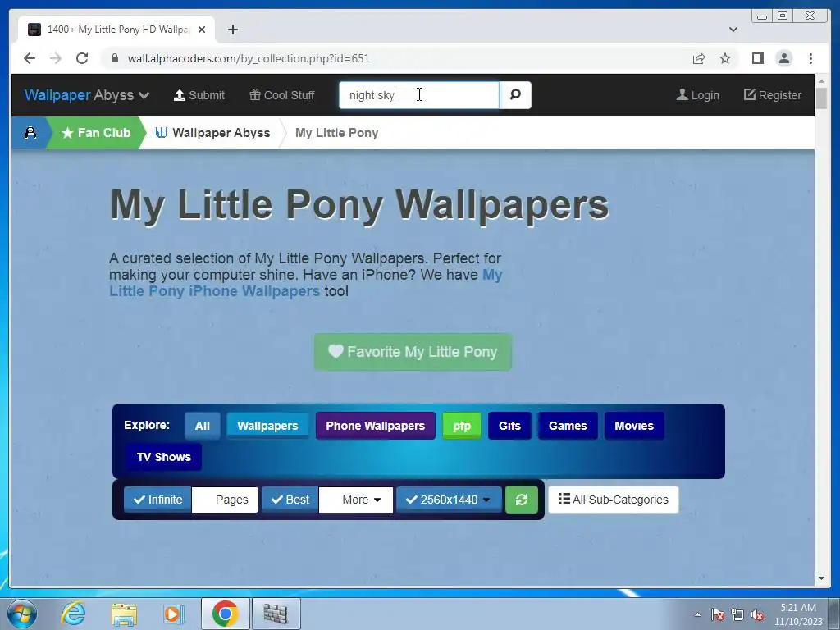Click the brick wall app on taskbar
Viewport: 840px width, 630px height.
tap(276, 614)
